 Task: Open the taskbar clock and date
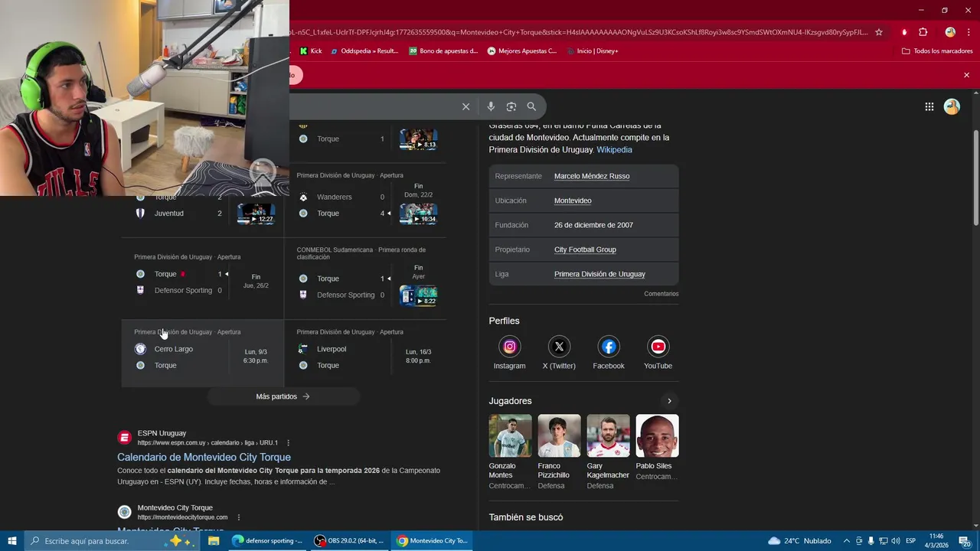(x=936, y=541)
